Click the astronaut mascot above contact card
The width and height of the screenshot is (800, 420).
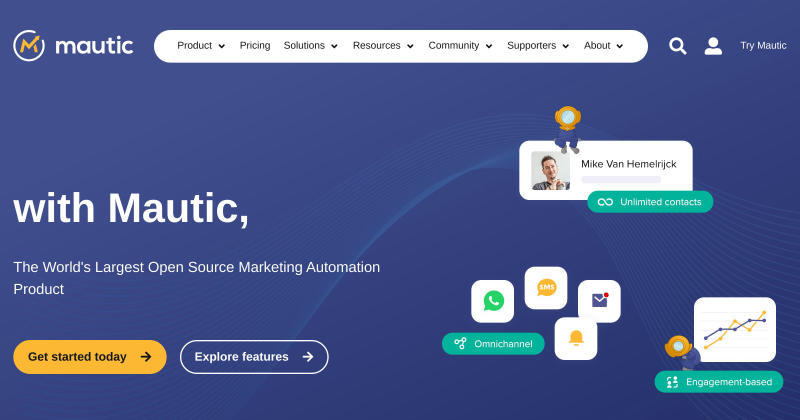[x=567, y=129]
